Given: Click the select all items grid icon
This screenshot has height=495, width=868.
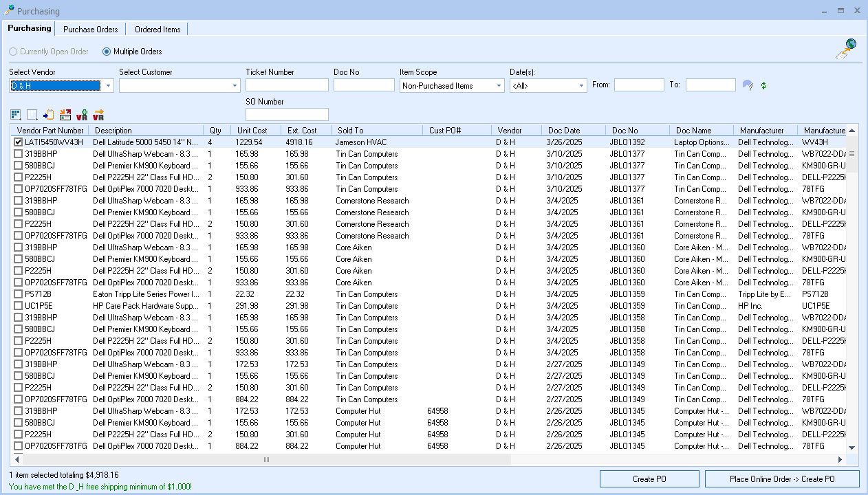Looking at the screenshot, I should 16,115.
